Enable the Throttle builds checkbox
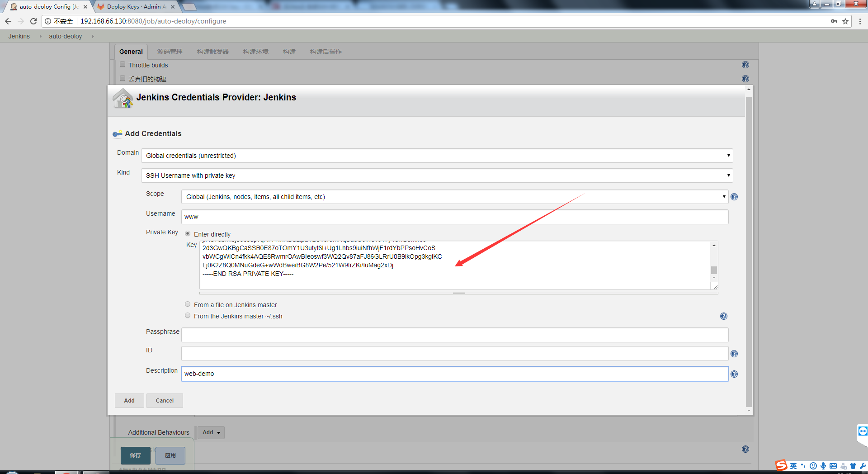Viewport: 868px width, 474px height. pyautogui.click(x=123, y=65)
